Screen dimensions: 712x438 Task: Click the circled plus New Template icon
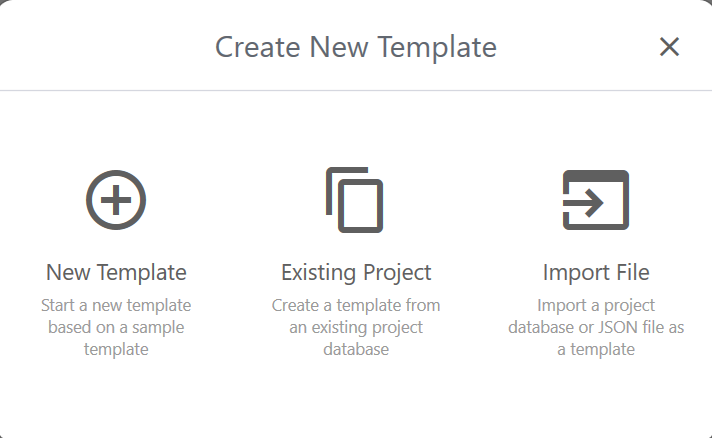coord(116,200)
